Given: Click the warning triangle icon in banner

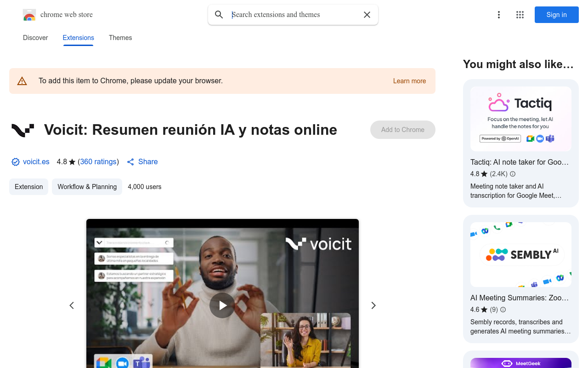Looking at the screenshot, I should pos(22,81).
